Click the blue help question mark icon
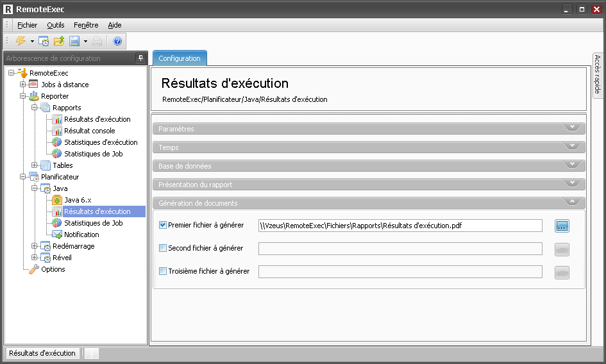The image size is (606, 364). (x=117, y=41)
